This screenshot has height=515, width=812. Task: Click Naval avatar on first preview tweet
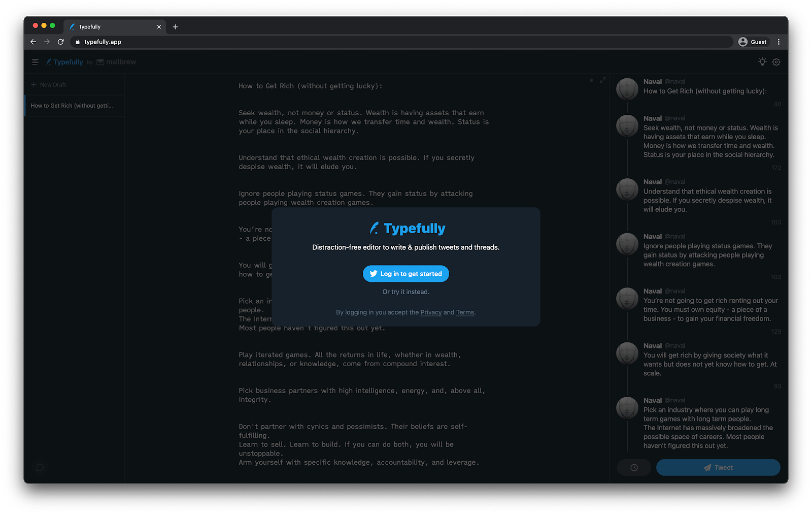[627, 89]
